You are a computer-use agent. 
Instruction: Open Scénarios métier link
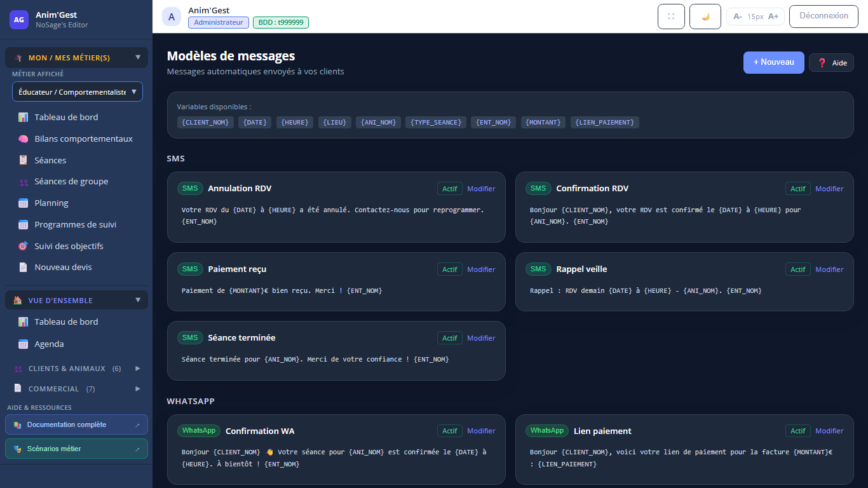76,449
